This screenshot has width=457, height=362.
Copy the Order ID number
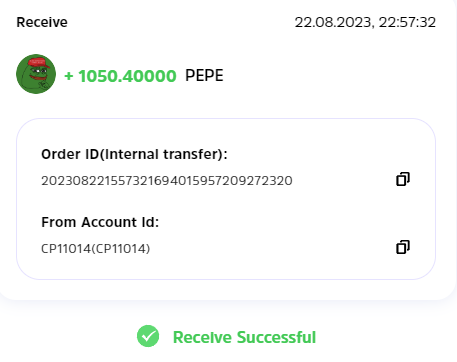tap(403, 179)
